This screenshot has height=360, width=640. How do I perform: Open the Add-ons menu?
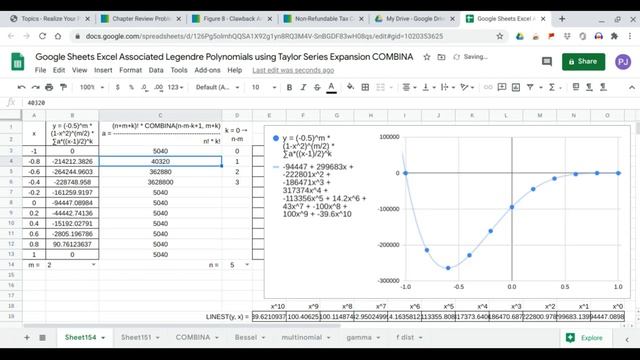tap(207, 70)
